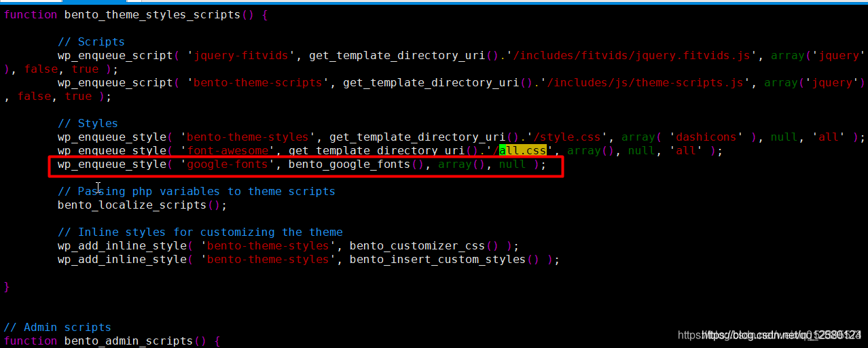Click the bento_theme_styles_scripts function name
The image size is (868, 348).
[152, 14]
